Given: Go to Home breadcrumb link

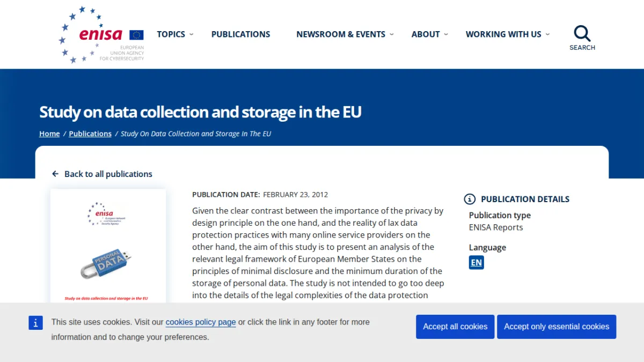Looking at the screenshot, I should [49, 134].
